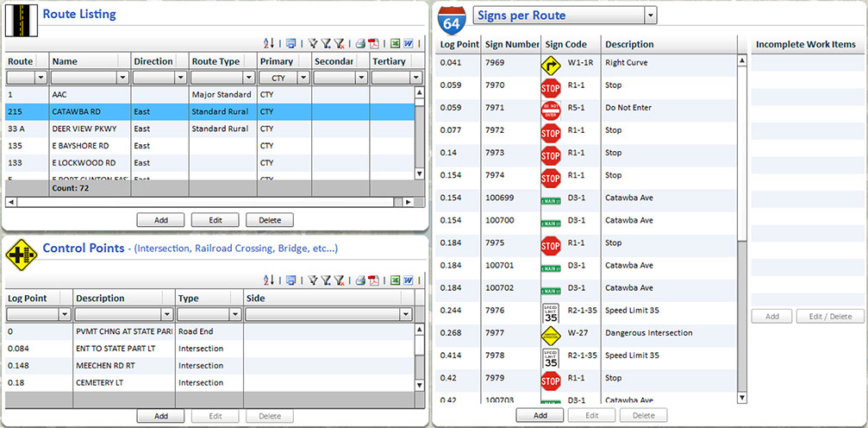Click Control Points column chooser icon
This screenshot has height=428, width=868.
point(291,280)
